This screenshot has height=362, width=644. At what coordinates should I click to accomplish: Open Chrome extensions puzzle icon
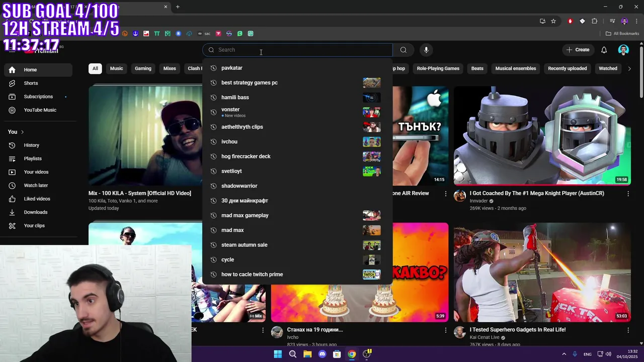[594, 21]
